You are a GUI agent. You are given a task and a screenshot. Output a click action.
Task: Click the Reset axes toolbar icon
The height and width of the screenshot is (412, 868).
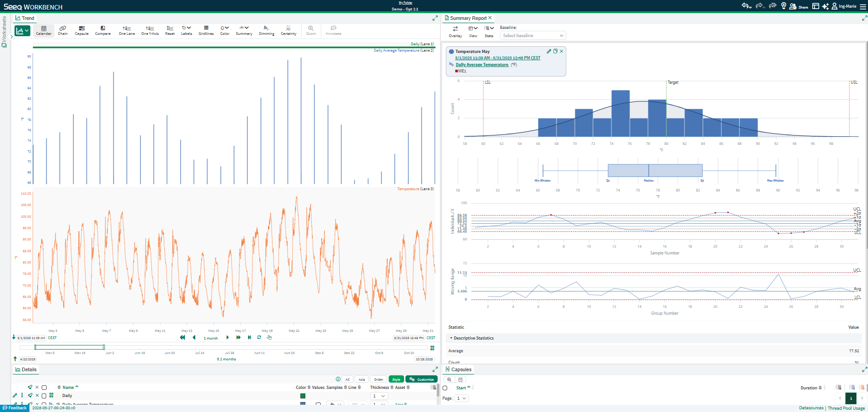coord(170,30)
